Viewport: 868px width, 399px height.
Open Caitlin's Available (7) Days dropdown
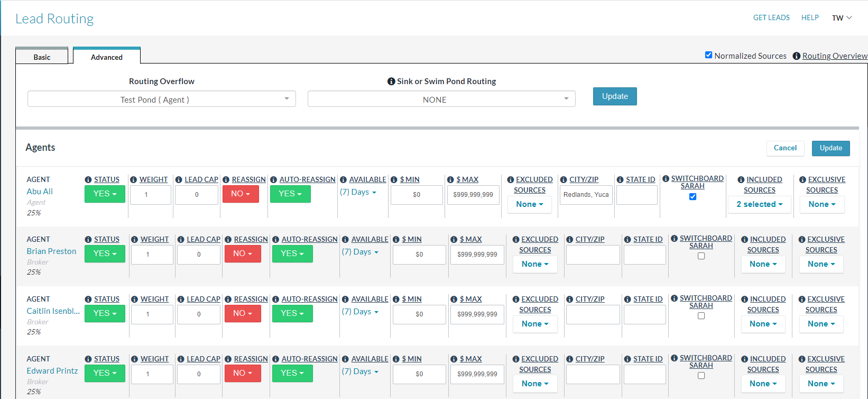[360, 312]
